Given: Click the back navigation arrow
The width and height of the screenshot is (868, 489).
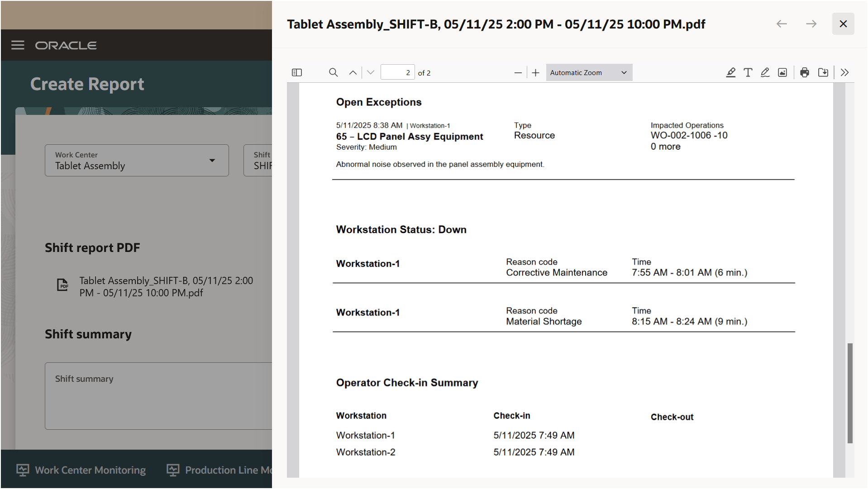Looking at the screenshot, I should [x=781, y=24].
